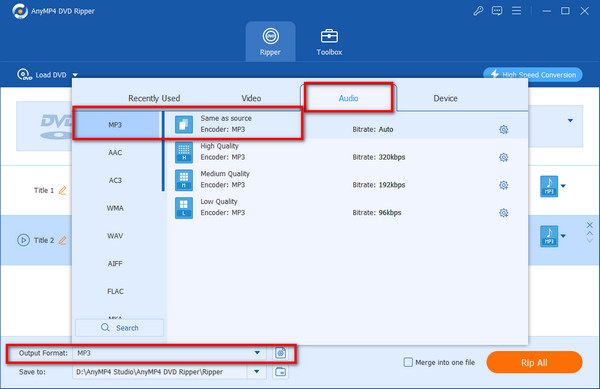The image size is (600, 389).
Task: Toggle High Speed Conversion
Action: [x=533, y=75]
